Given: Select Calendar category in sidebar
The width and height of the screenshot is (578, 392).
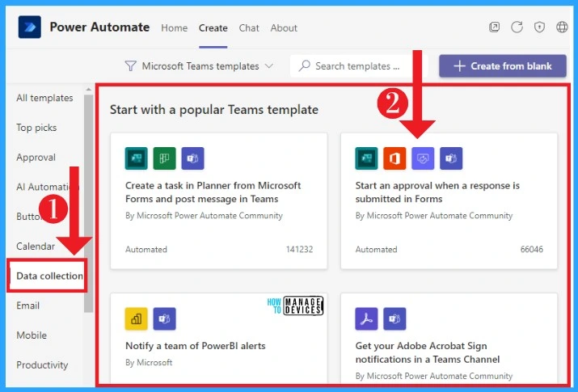Looking at the screenshot, I should 36,246.
